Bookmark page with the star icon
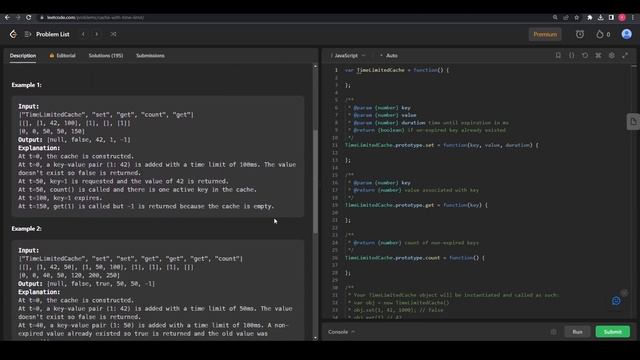Screen dimensions: 640x360 tap(576, 18)
